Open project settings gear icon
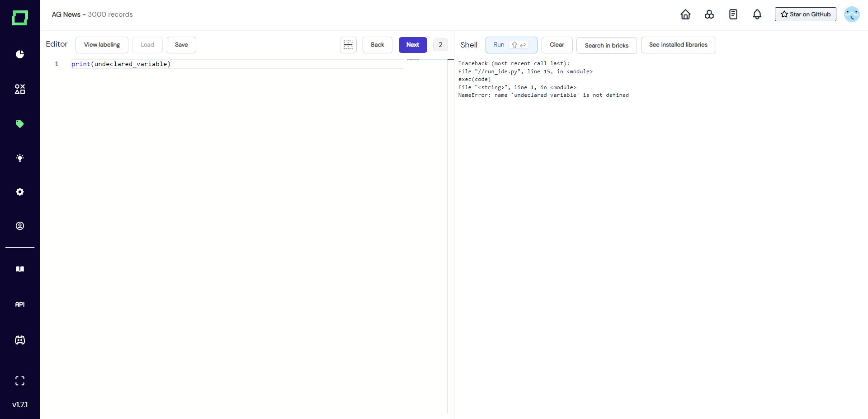Screen dimensions: 868x419 tap(20, 192)
